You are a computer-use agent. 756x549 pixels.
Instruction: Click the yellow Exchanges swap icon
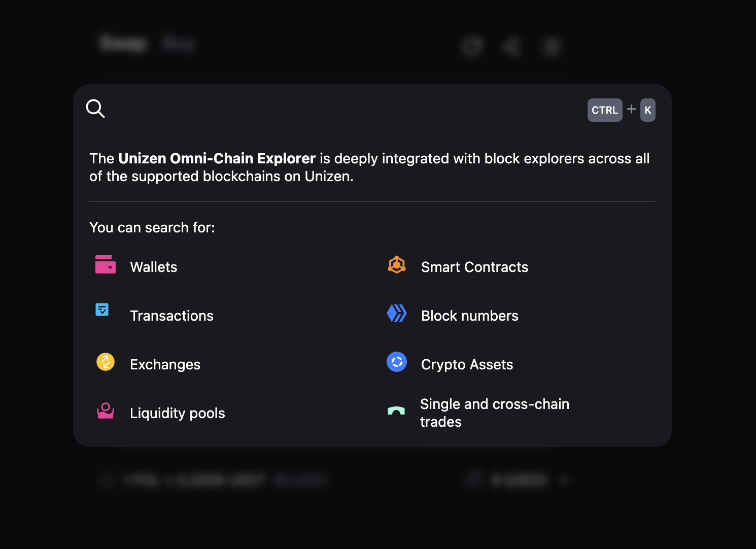point(106,362)
